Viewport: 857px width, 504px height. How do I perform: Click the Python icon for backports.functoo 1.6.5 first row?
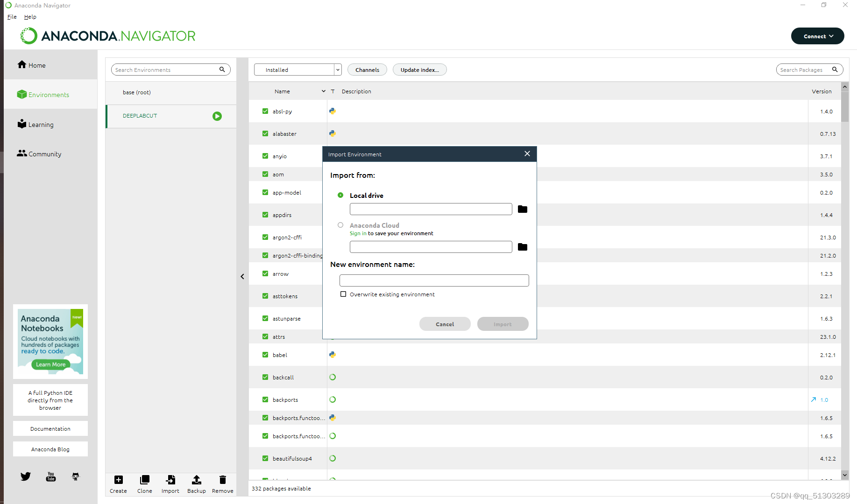point(333,418)
